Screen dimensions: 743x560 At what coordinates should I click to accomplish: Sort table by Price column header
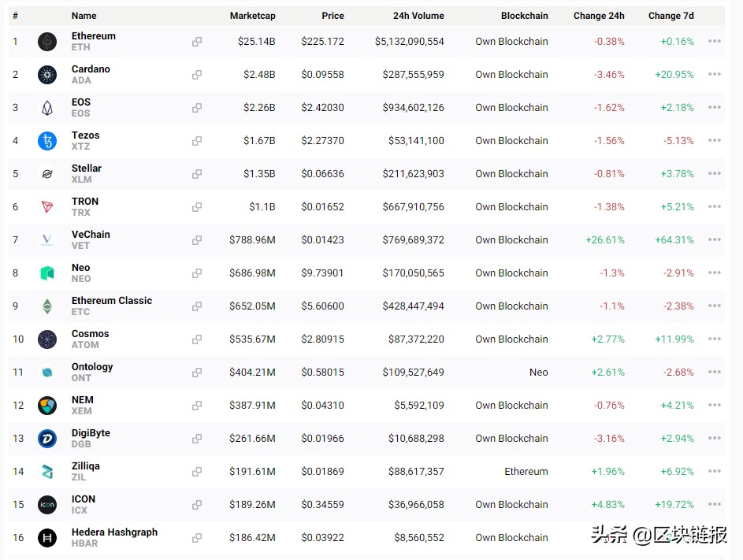coord(332,16)
